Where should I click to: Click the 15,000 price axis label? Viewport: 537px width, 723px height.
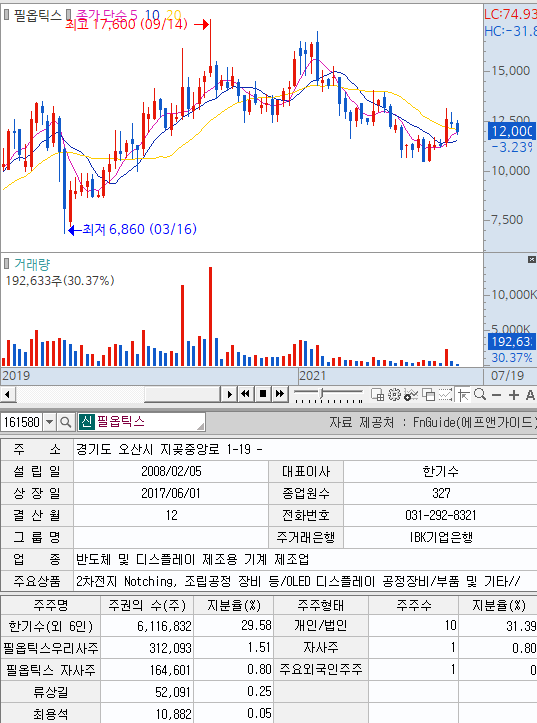click(510, 71)
